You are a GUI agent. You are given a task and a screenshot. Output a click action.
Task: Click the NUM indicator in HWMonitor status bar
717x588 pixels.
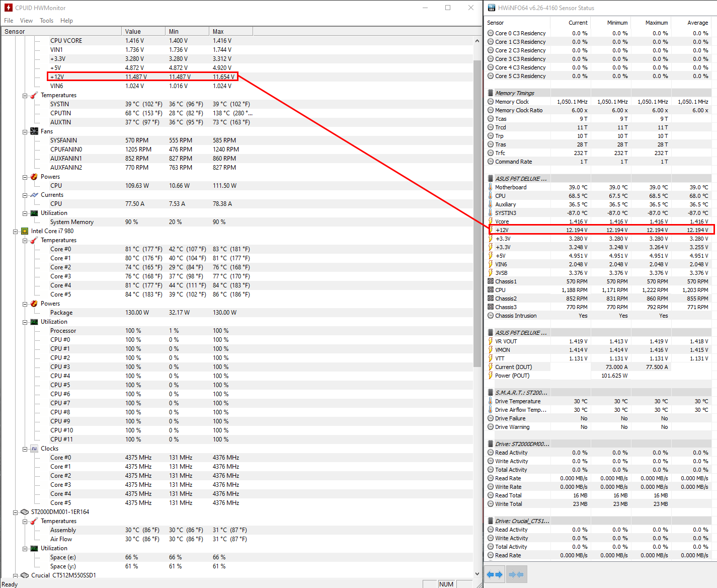click(x=446, y=584)
